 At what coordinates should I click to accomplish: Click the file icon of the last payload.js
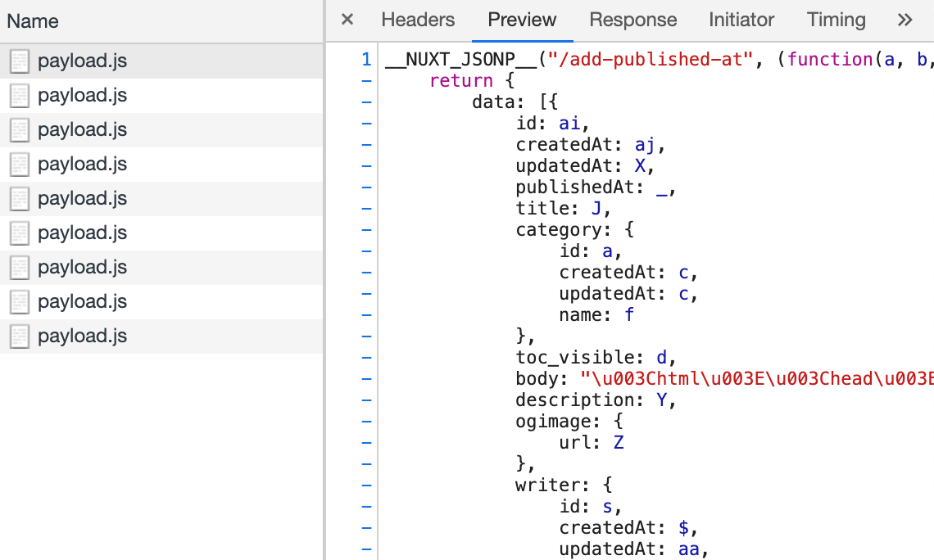coord(20,336)
